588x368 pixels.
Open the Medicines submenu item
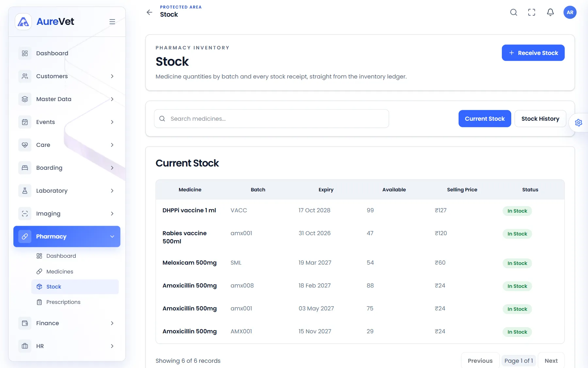coord(75,272)
